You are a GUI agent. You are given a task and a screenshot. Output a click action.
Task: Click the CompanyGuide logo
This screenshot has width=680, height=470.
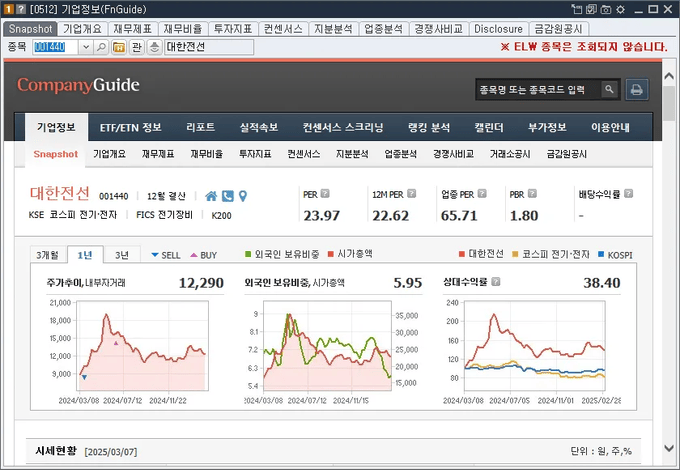pyautogui.click(x=78, y=85)
